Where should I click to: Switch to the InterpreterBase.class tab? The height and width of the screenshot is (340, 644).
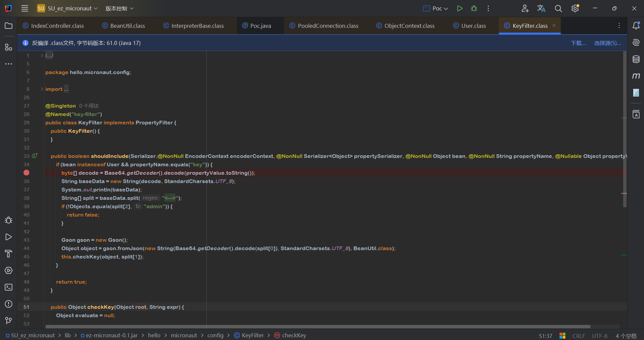pos(194,26)
